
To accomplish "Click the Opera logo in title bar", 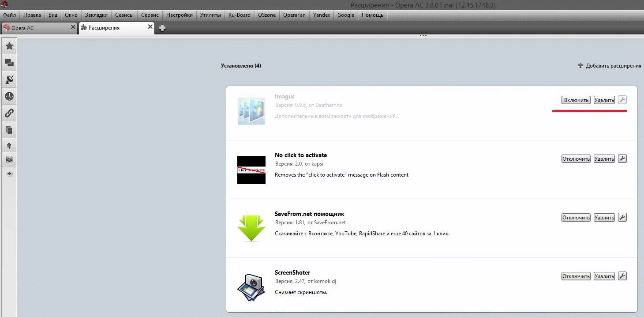I will point(4,4).
